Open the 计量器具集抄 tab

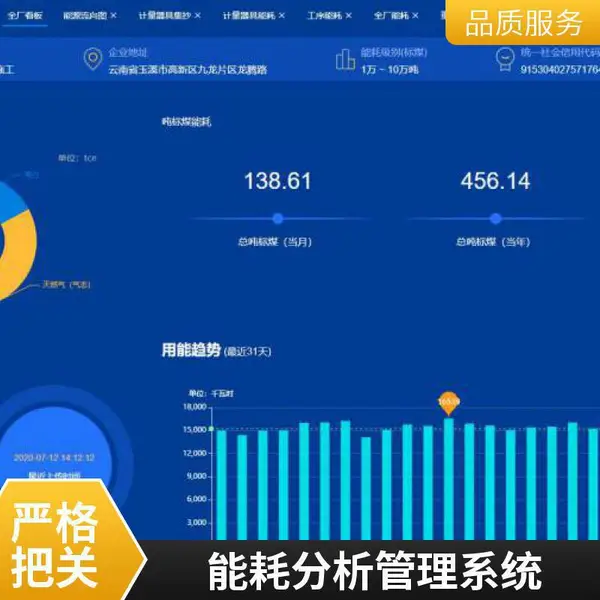(165, 16)
